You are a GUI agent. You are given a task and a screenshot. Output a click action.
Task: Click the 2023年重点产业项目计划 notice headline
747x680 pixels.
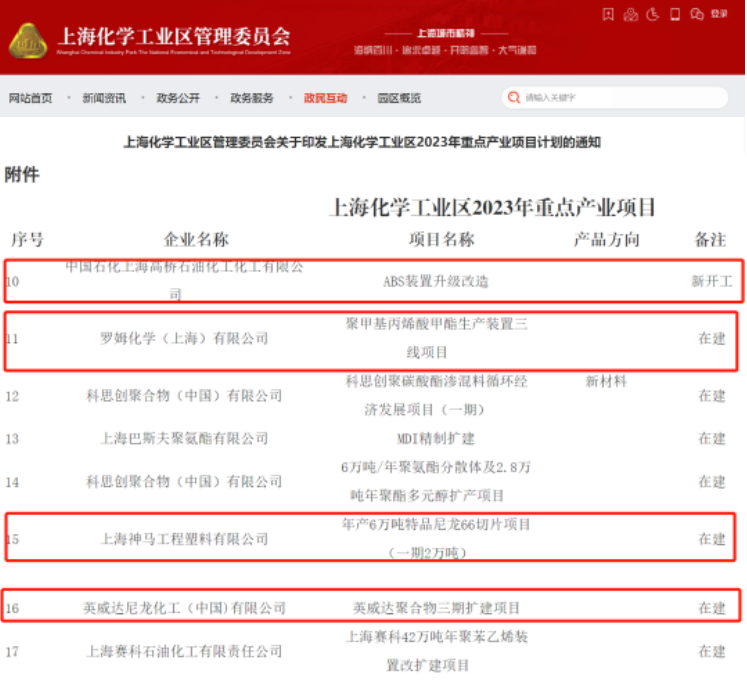[x=362, y=142]
